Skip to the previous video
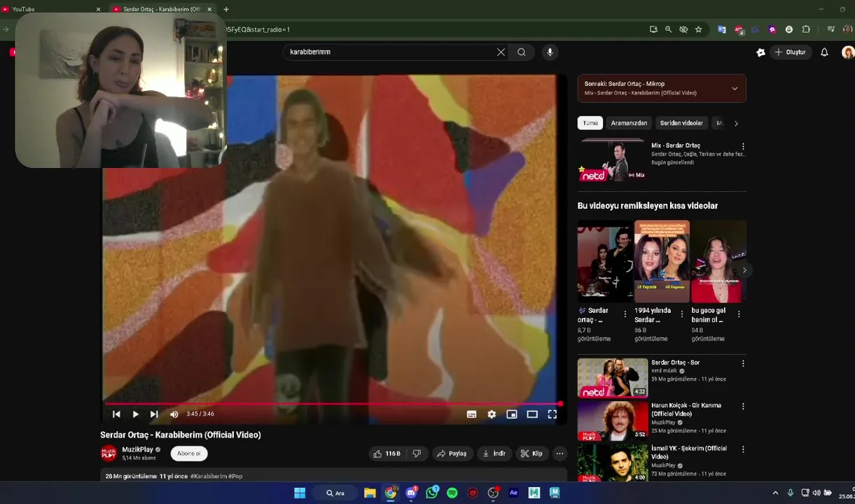This screenshot has height=504, width=855. (116, 414)
